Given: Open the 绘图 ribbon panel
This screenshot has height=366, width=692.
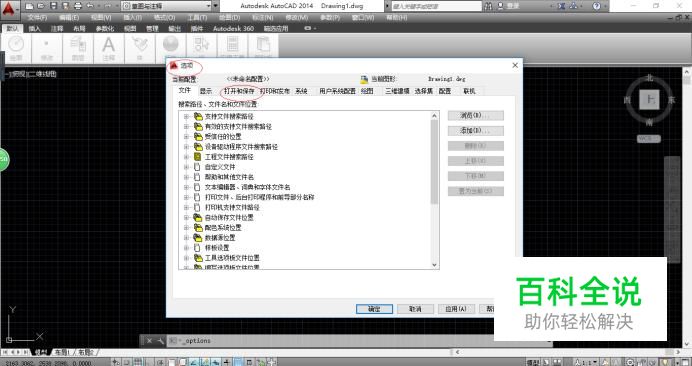Looking at the screenshot, I should (16, 49).
